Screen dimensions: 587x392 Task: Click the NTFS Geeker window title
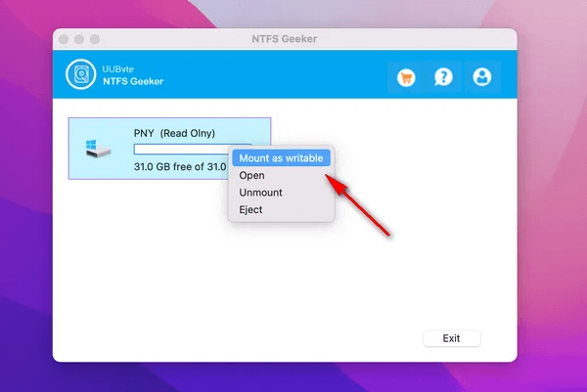[x=284, y=39]
